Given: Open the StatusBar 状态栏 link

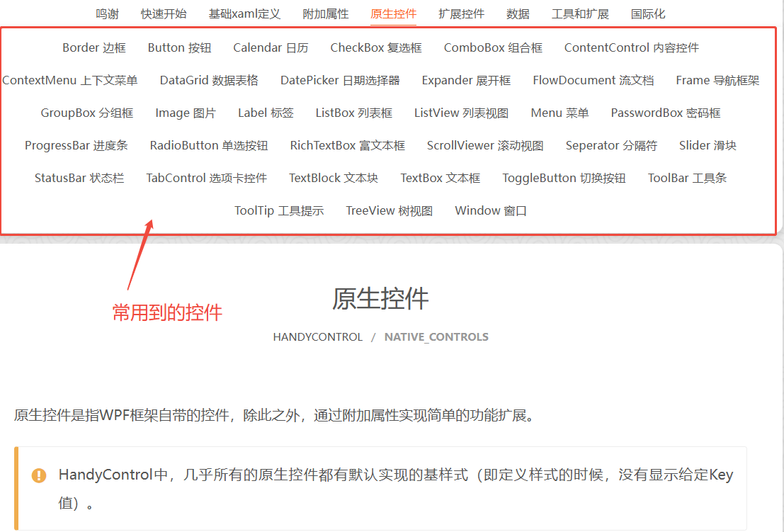Looking at the screenshot, I should coord(79,178).
